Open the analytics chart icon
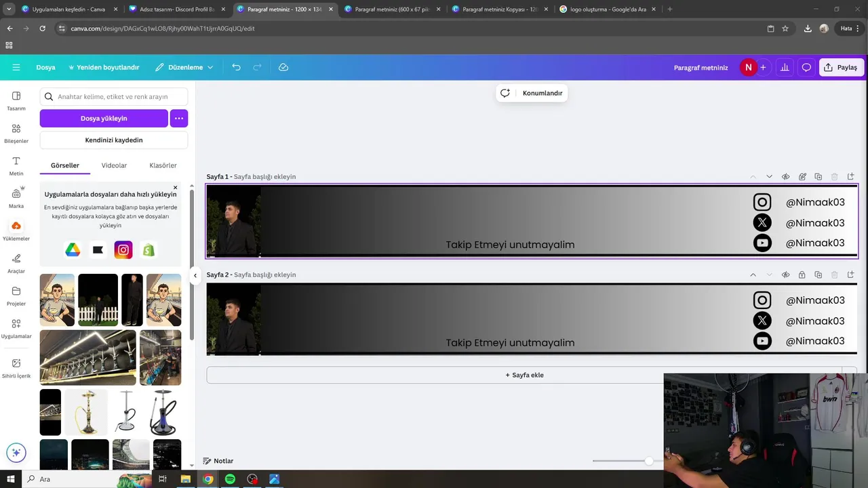Image resolution: width=868 pixels, height=488 pixels. tap(785, 67)
